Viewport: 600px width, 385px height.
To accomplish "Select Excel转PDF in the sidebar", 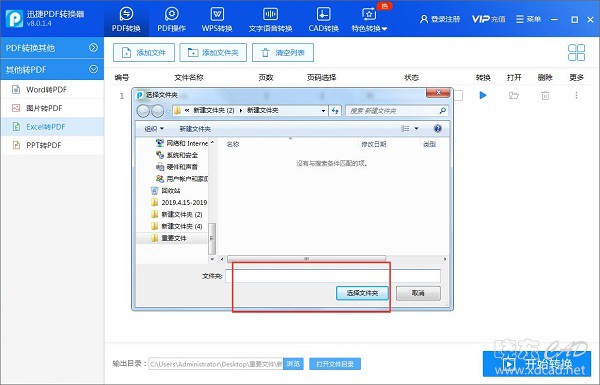I will (52, 127).
